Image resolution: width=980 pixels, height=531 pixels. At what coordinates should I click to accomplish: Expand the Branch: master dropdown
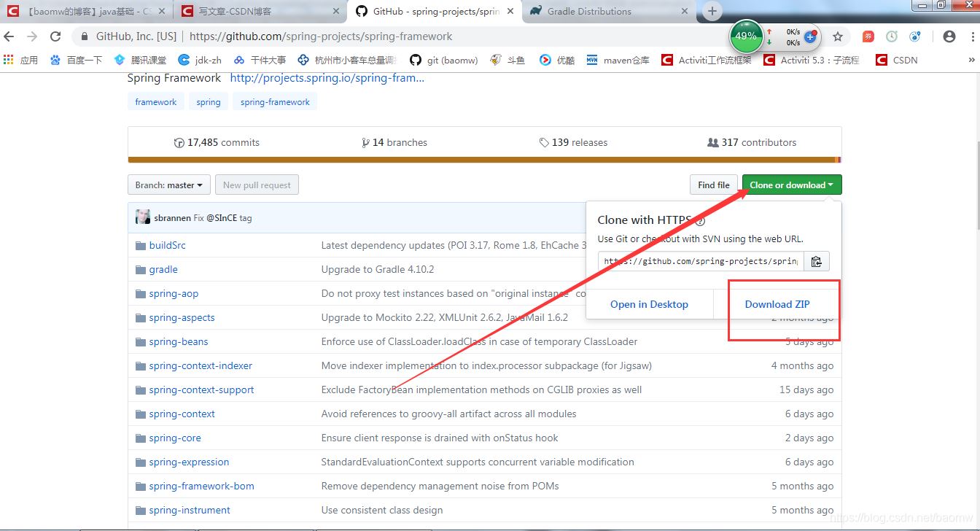tap(169, 185)
